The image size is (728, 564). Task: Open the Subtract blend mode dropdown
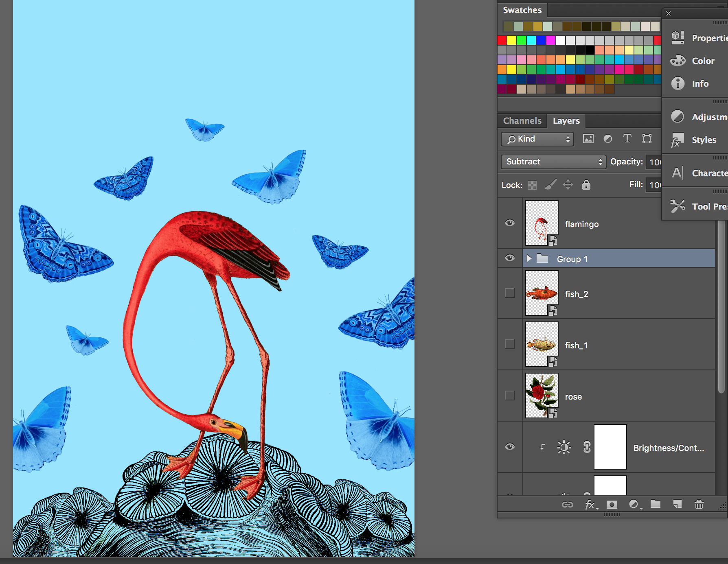coord(553,162)
